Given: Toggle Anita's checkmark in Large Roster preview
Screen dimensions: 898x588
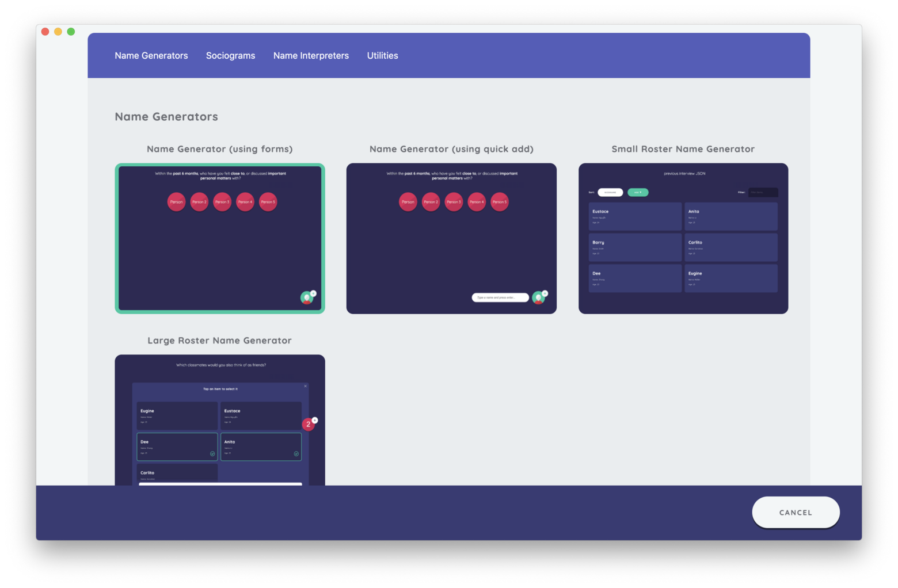Looking at the screenshot, I should click(296, 454).
